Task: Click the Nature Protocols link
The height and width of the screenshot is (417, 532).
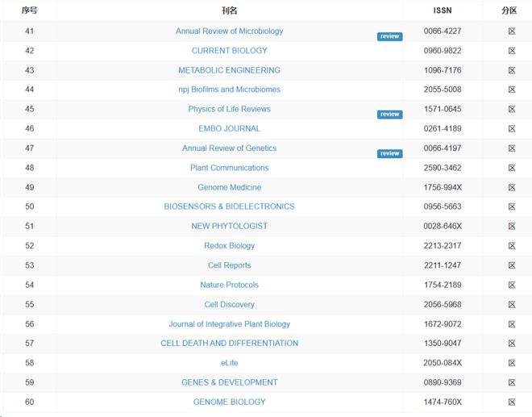Action: [x=229, y=285]
